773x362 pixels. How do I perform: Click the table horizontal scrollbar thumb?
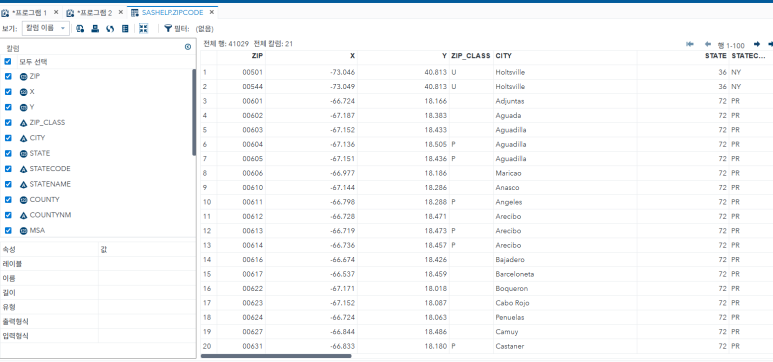coord(276,356)
